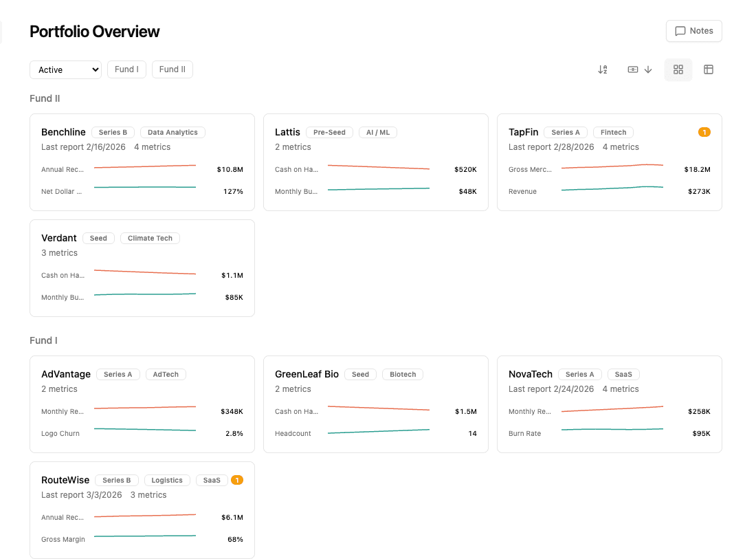The width and height of the screenshot is (756, 559).
Task: Open the orange alert badge on RouteWise
Action: coord(236,480)
